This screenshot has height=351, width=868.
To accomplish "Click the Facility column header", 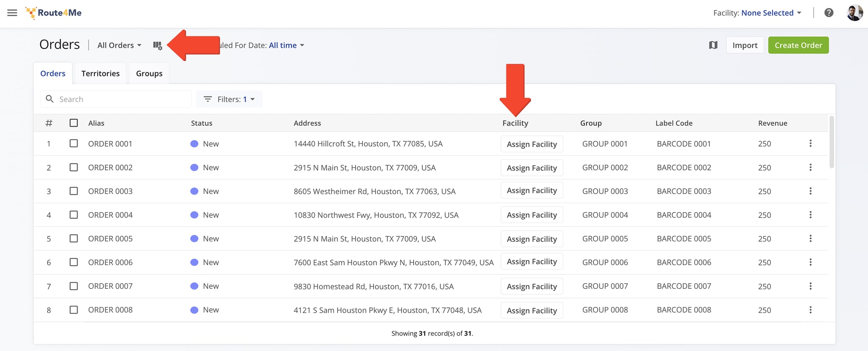I will point(515,123).
